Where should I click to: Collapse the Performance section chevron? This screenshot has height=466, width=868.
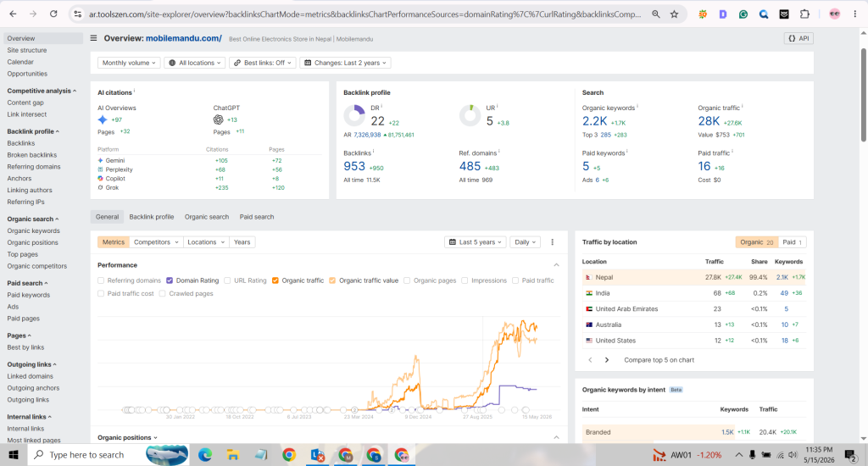pos(556,265)
